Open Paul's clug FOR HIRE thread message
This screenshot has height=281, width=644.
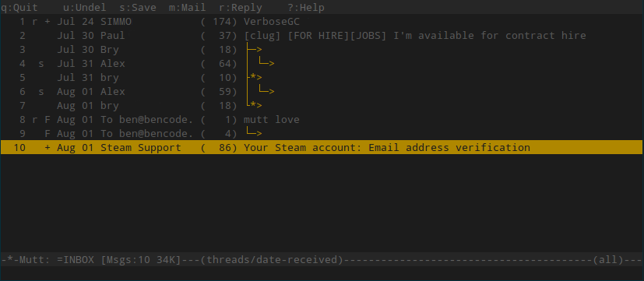click(x=322, y=35)
